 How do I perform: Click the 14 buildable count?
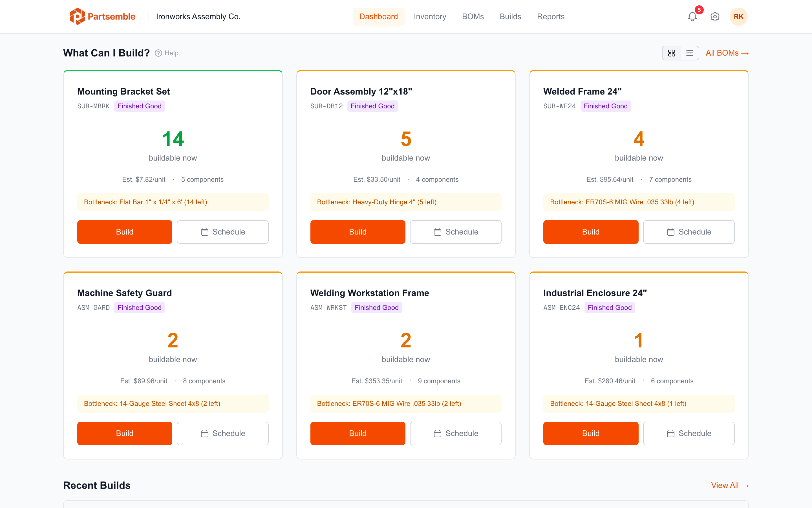point(173,139)
